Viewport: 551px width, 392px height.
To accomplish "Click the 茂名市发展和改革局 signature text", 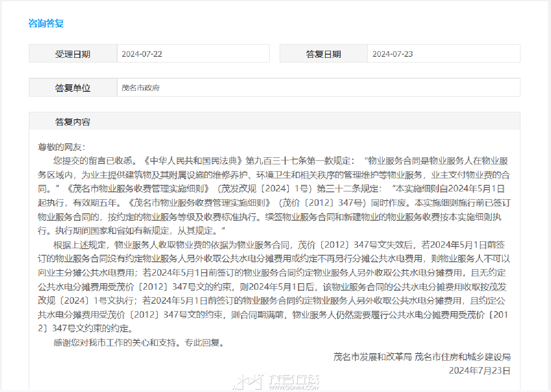I will [373, 357].
